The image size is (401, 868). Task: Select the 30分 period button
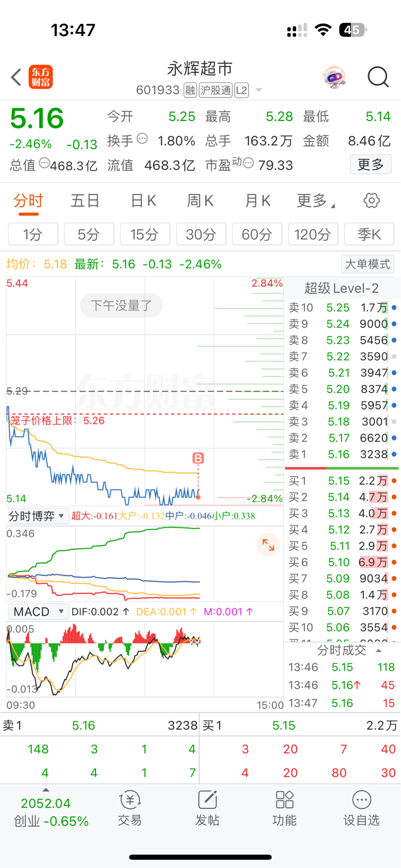click(201, 234)
